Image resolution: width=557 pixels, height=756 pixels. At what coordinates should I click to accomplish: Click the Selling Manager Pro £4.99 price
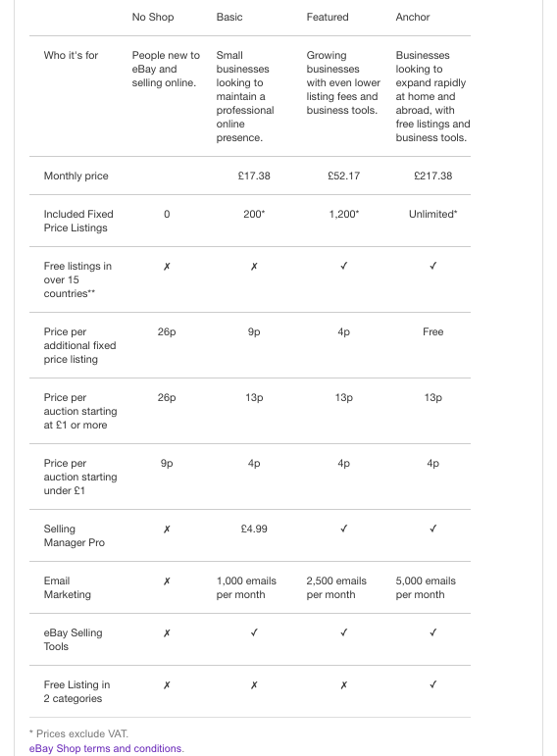tap(254, 529)
